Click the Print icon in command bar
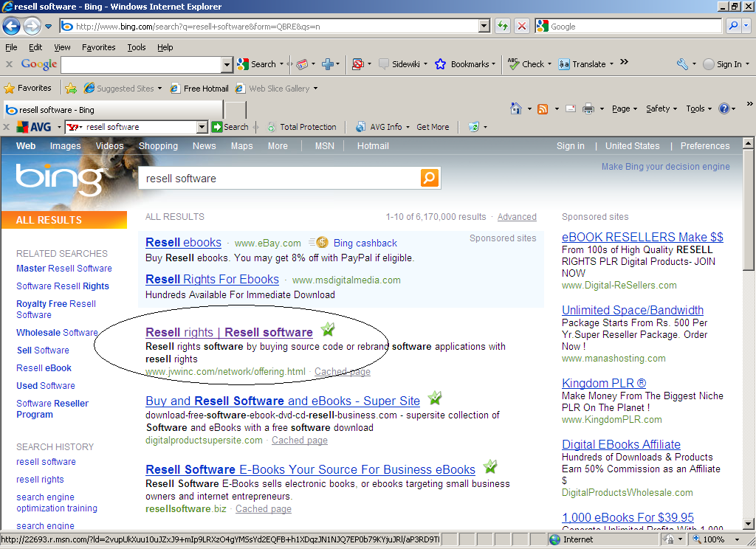This screenshot has width=756, height=549. [x=588, y=108]
